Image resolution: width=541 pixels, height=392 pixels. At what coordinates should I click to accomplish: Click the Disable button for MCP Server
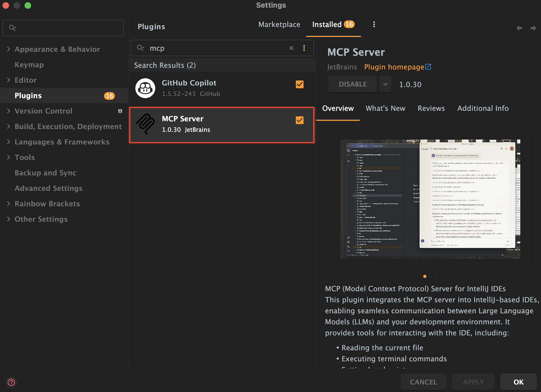click(x=352, y=84)
